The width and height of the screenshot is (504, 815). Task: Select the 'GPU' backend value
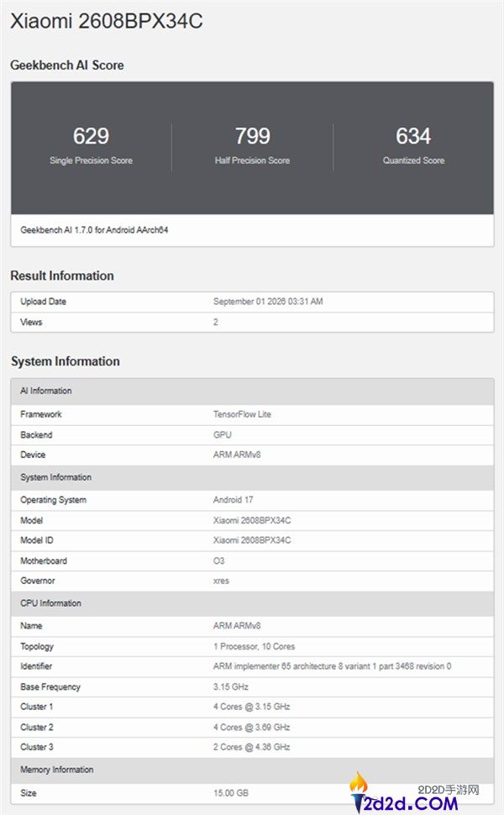pyautogui.click(x=223, y=435)
